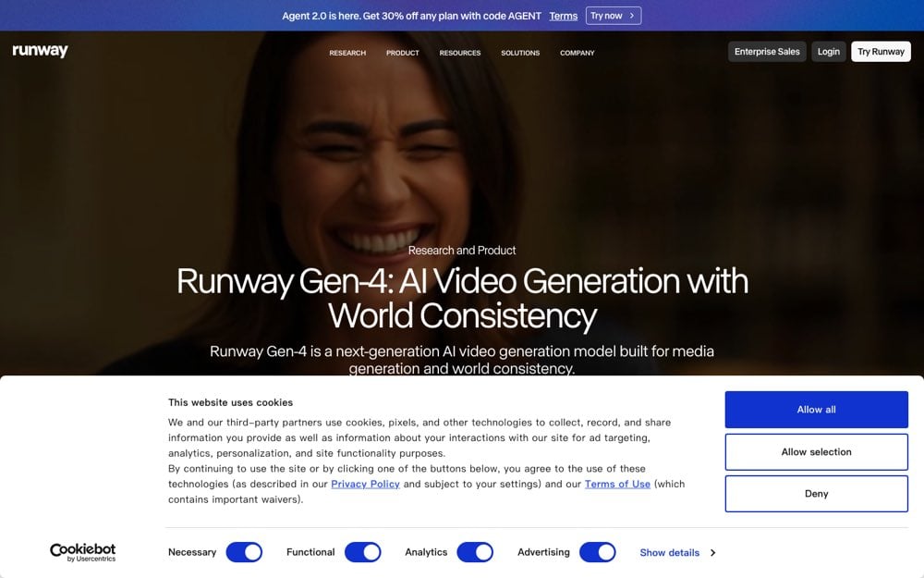Click the Advertising label text

[543, 552]
